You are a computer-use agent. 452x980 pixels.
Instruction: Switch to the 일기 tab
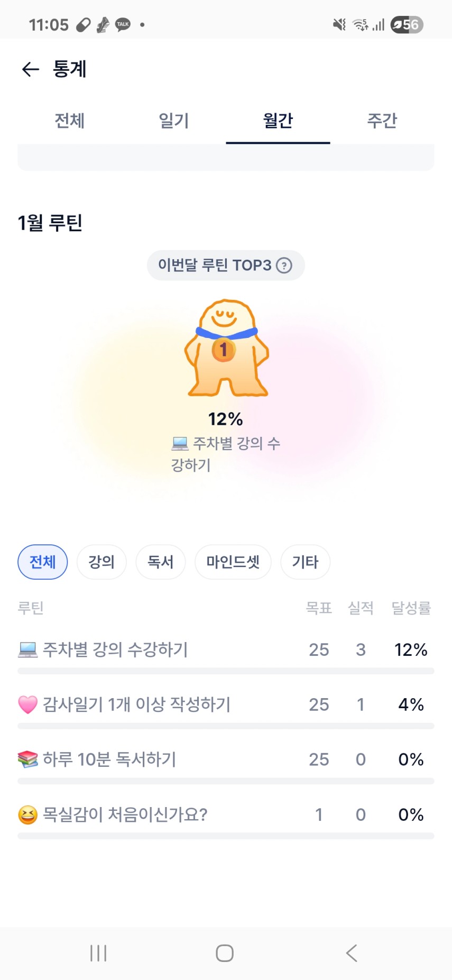(173, 121)
